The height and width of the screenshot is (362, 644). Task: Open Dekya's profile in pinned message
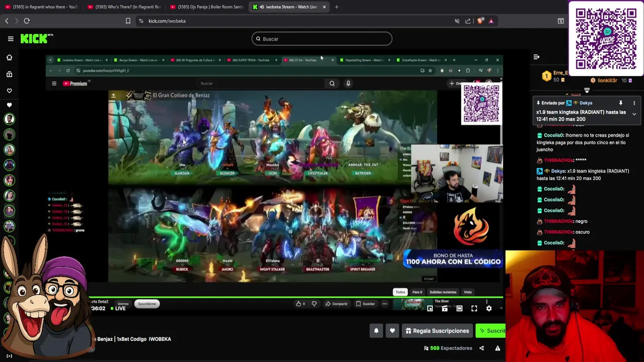[586, 103]
